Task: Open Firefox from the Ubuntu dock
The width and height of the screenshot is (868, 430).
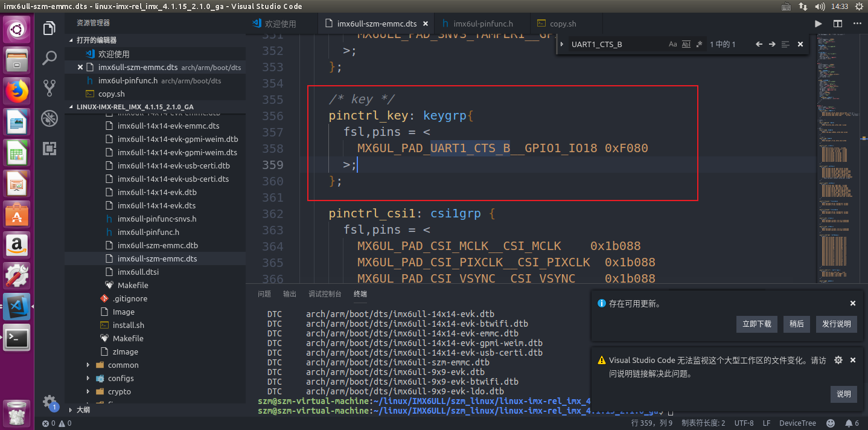Action: click(17, 91)
